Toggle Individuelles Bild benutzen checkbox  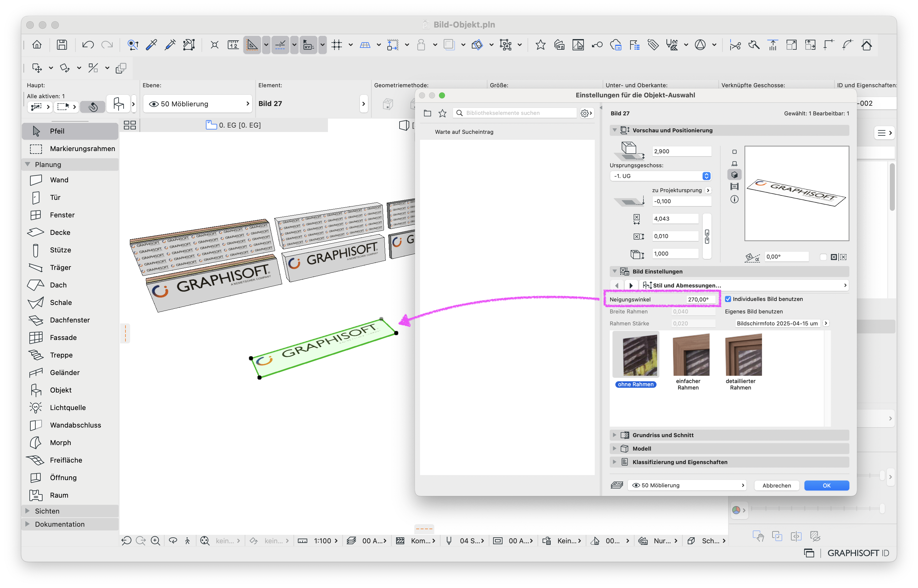(x=728, y=299)
